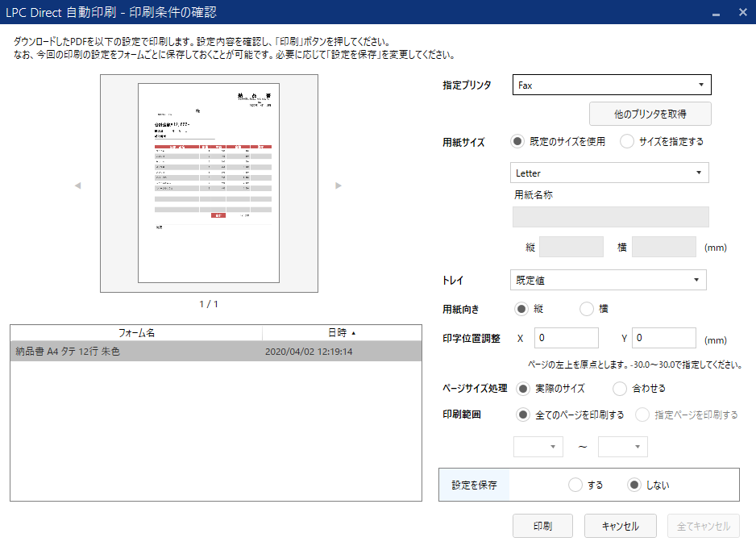
Task: Click 他のプリンタを取得 button
Action: point(650,115)
